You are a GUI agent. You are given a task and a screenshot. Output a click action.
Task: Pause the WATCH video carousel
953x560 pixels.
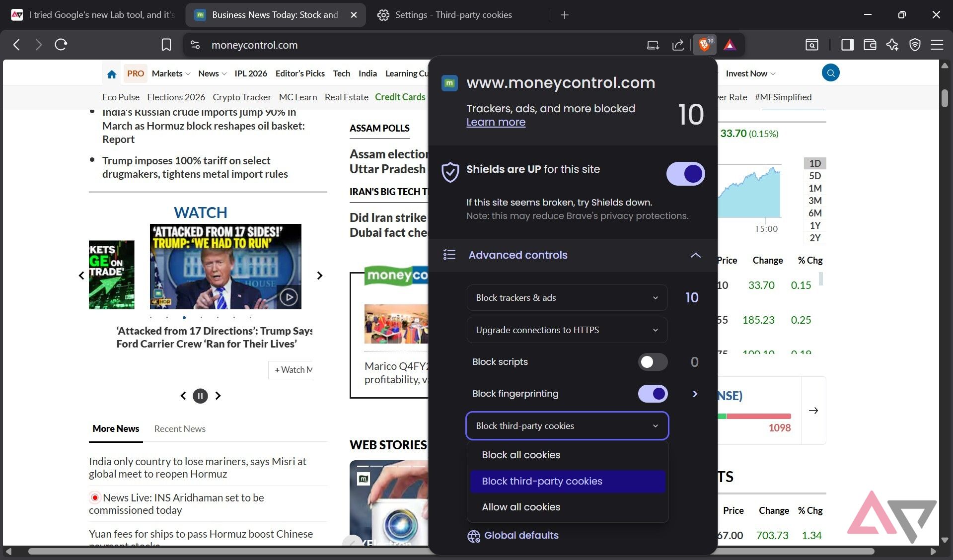pyautogui.click(x=200, y=396)
